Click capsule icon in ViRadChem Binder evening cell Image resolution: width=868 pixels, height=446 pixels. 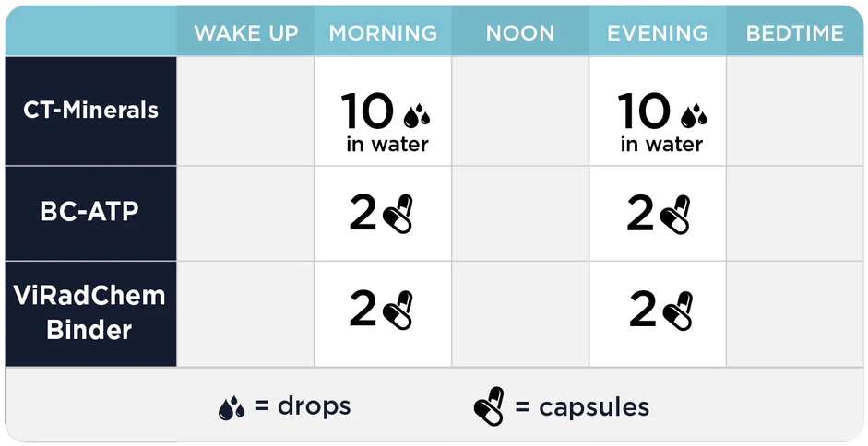(678, 310)
